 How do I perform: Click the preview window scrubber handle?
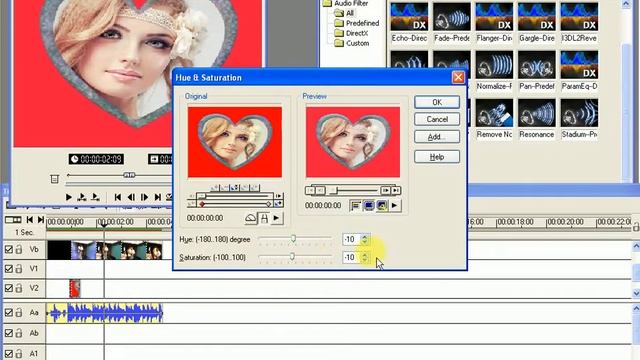(129, 175)
